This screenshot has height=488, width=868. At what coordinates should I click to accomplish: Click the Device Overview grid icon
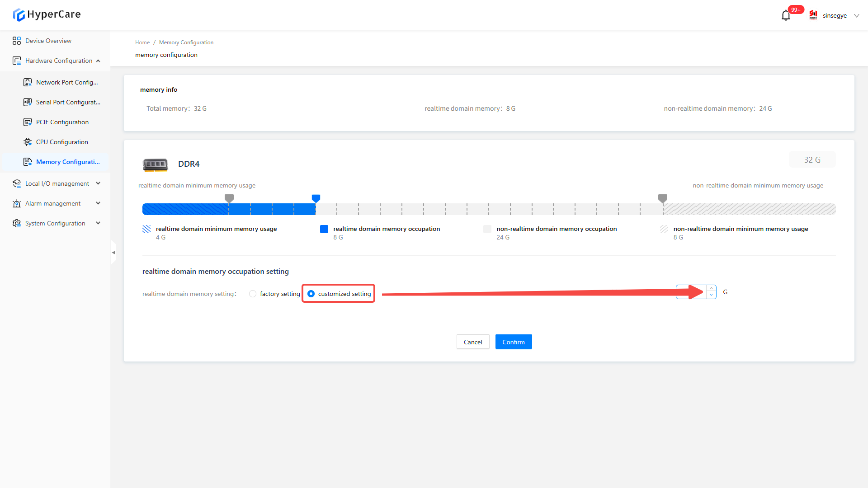[17, 41]
